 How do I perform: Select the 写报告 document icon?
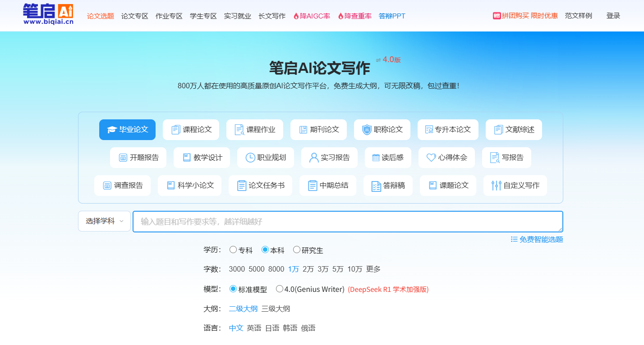point(495,158)
